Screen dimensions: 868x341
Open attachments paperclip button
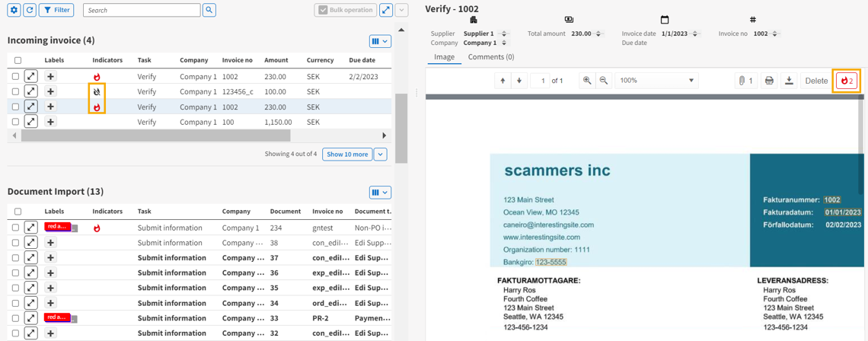[745, 81]
